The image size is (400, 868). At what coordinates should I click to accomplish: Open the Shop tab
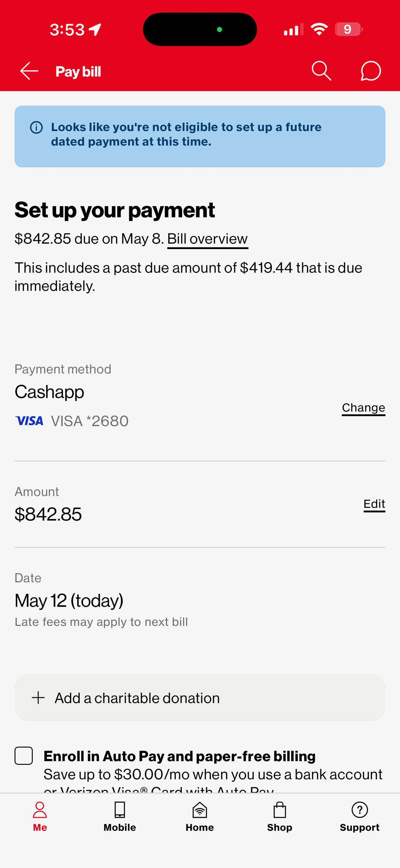(280, 817)
